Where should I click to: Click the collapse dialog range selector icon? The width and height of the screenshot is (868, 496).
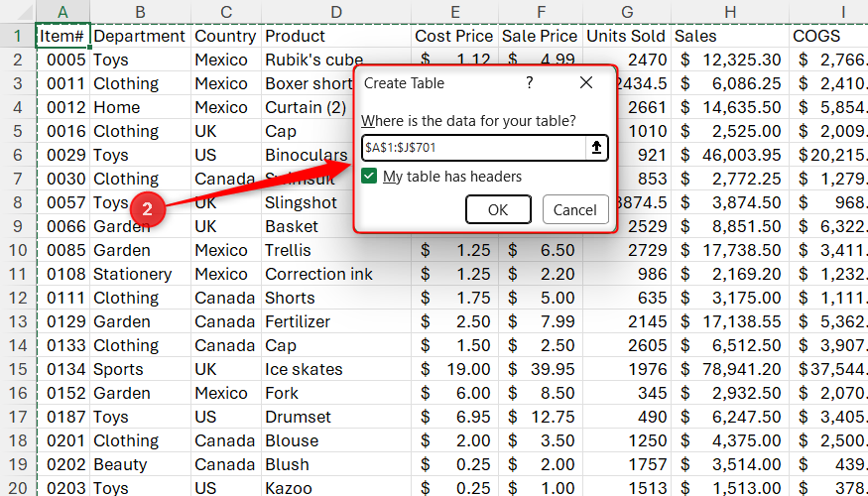(x=596, y=148)
